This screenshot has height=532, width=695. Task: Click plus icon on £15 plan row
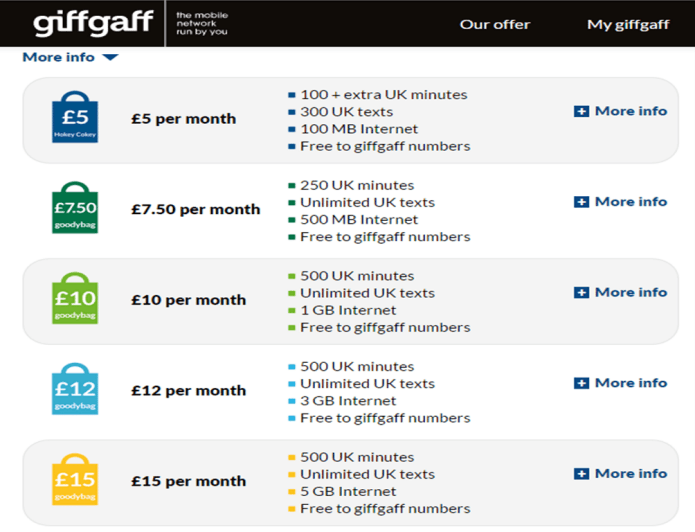tap(581, 474)
